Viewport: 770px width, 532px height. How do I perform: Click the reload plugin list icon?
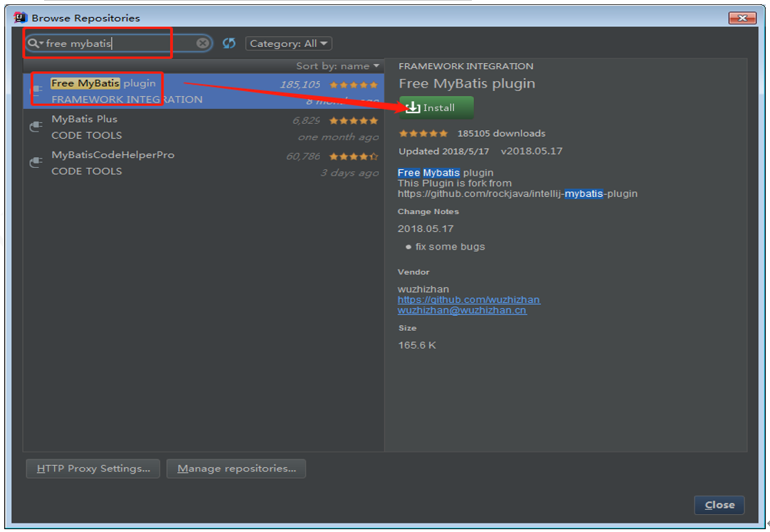click(229, 43)
